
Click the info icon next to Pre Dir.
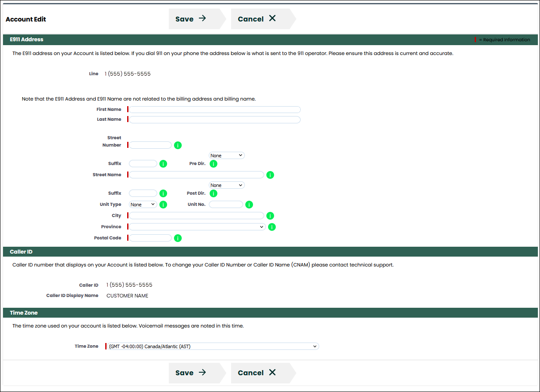click(x=214, y=164)
